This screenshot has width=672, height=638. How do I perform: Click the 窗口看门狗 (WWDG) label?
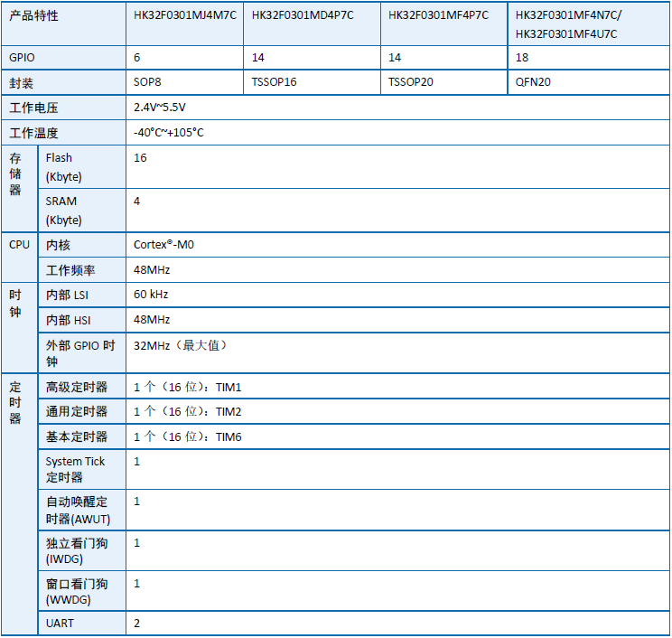tap(76, 591)
